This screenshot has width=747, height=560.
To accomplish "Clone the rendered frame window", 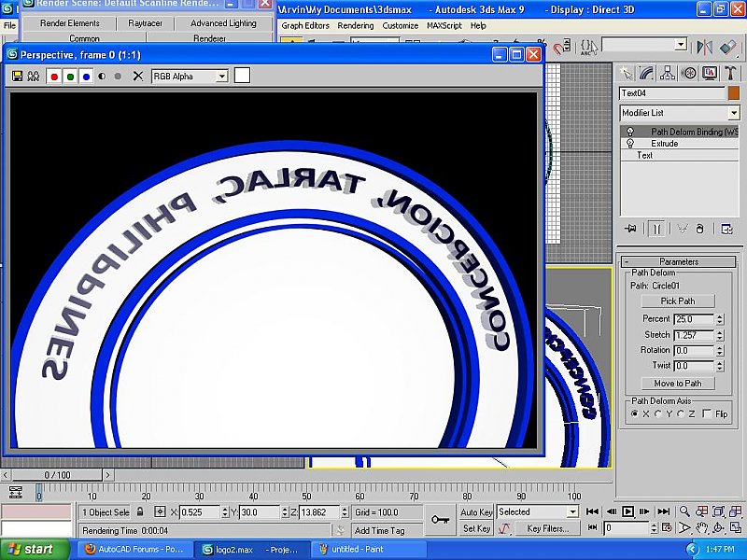I will tap(34, 77).
